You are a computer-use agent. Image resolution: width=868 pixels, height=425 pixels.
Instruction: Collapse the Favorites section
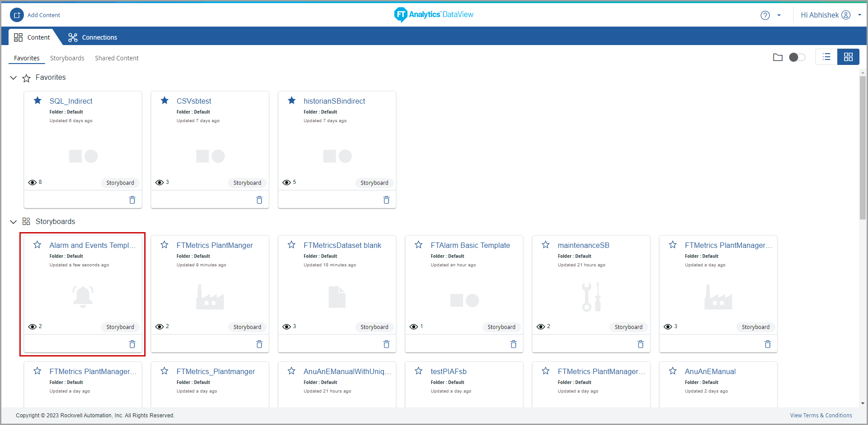tap(14, 78)
